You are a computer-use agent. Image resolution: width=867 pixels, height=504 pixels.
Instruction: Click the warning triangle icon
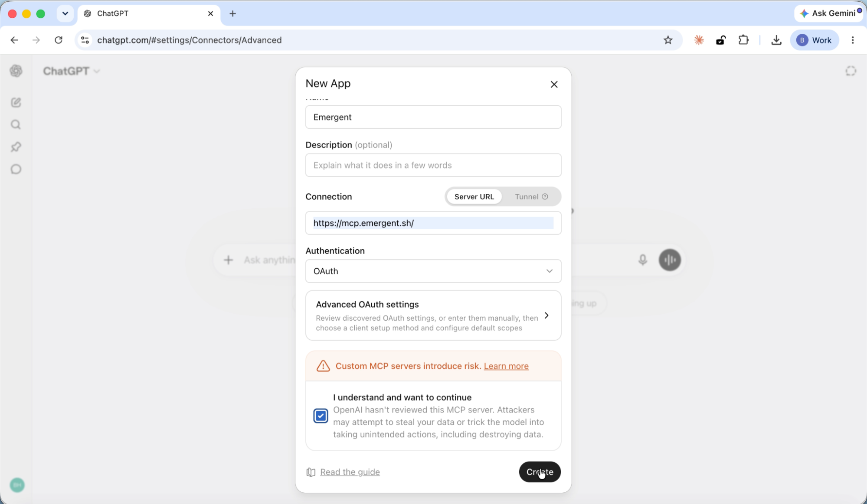pyautogui.click(x=323, y=366)
